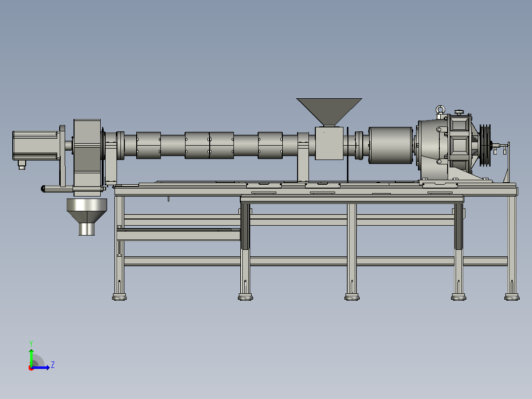Click the "Z" axis label
The image size is (532, 399).
53,365
